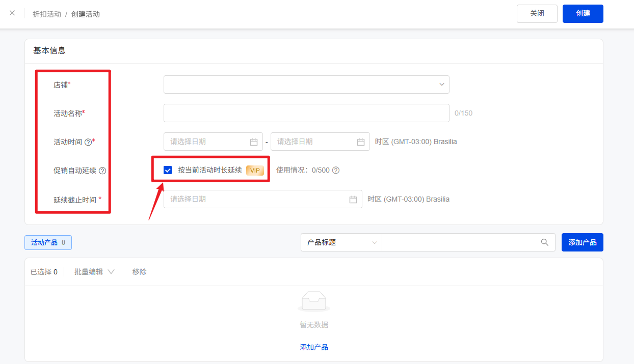The width and height of the screenshot is (634, 364).
Task: Click the X icon at top left
Action: click(12, 13)
